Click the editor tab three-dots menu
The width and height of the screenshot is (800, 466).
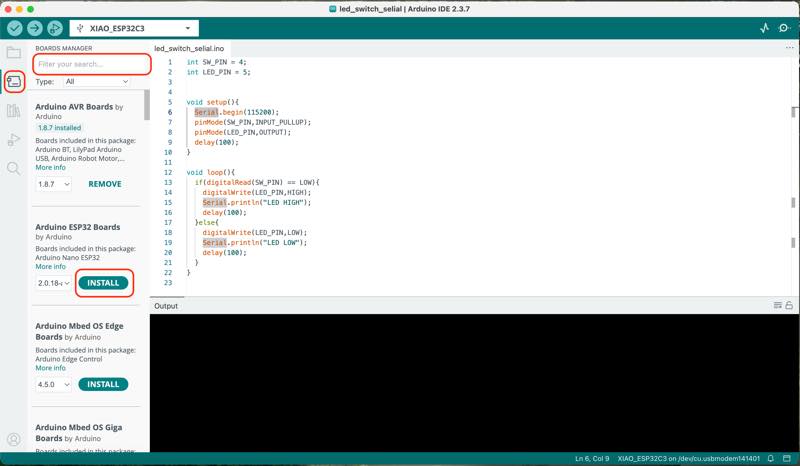[x=790, y=48]
